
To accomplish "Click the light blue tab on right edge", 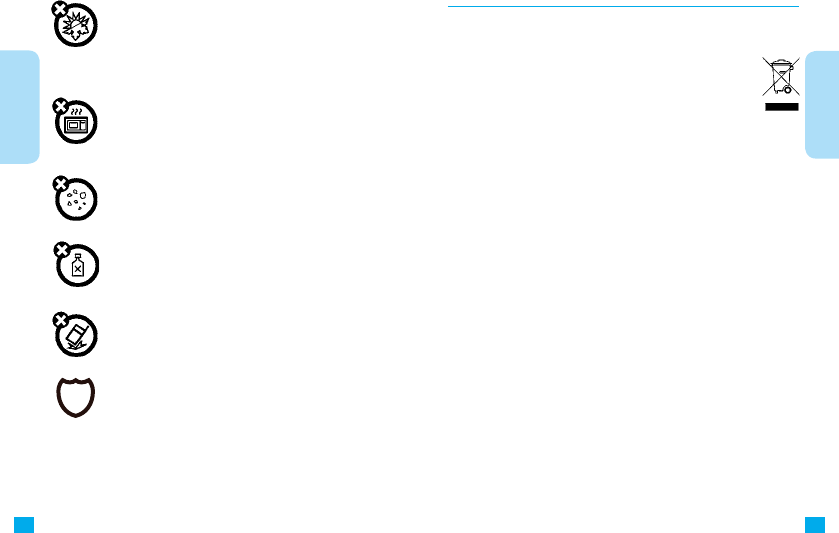I will click(822, 105).
